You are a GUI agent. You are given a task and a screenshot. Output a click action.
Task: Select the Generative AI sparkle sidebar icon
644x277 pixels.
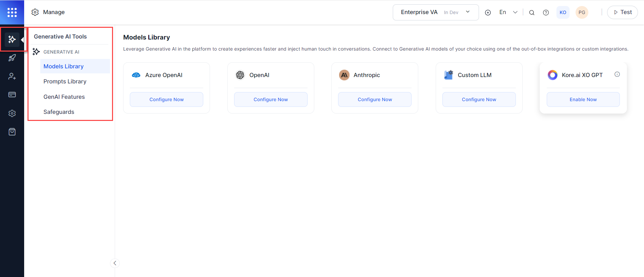coord(12,40)
